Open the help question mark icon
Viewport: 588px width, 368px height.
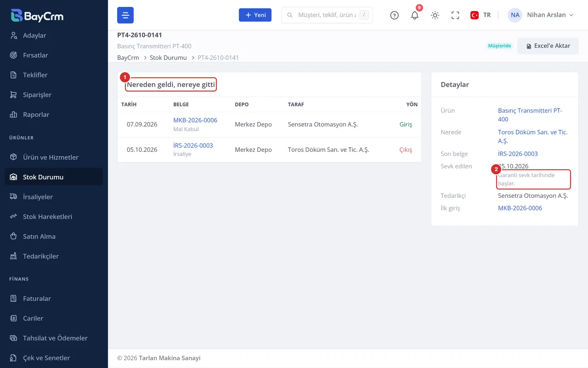click(x=394, y=15)
